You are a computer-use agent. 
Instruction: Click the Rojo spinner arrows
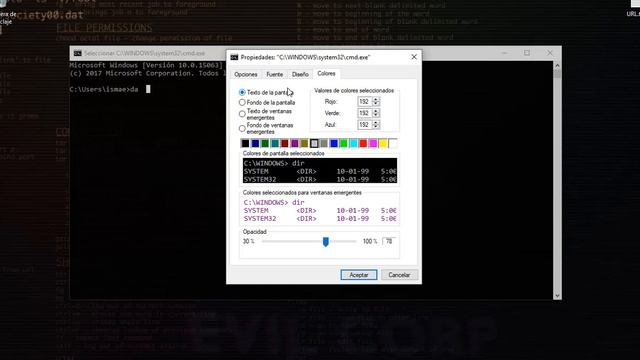tap(376, 102)
